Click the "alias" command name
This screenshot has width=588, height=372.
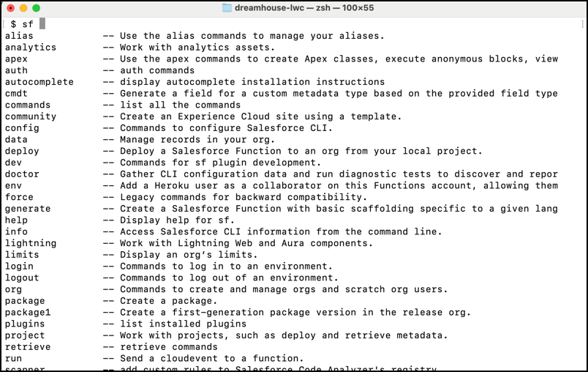tap(19, 36)
